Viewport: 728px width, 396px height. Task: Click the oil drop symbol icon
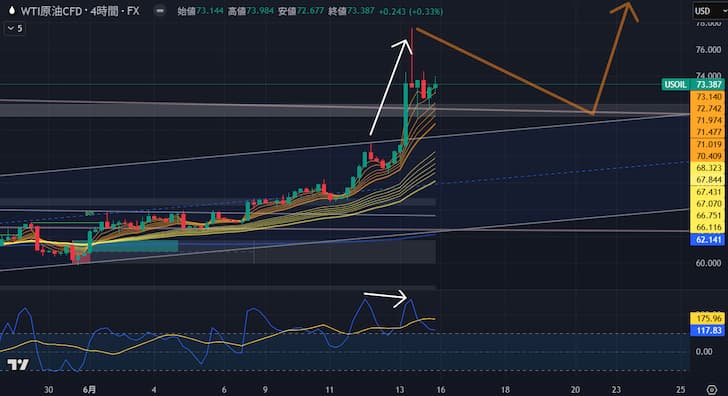pos(12,11)
